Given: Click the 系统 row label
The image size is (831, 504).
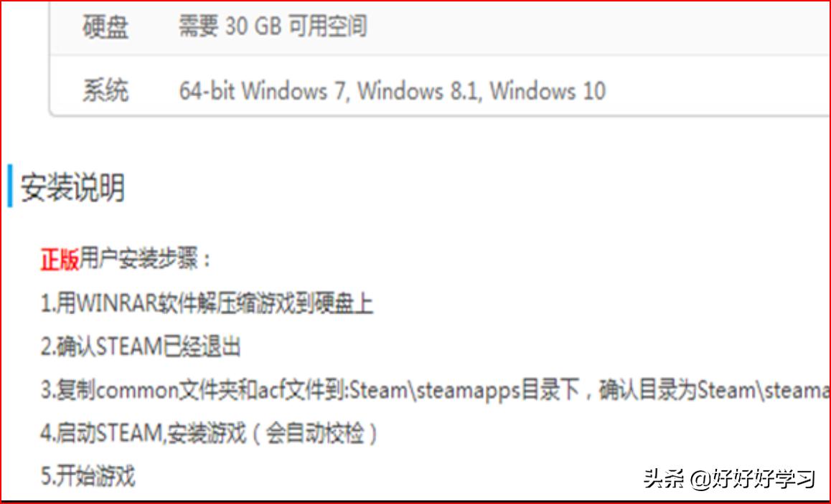Looking at the screenshot, I should coord(105,90).
